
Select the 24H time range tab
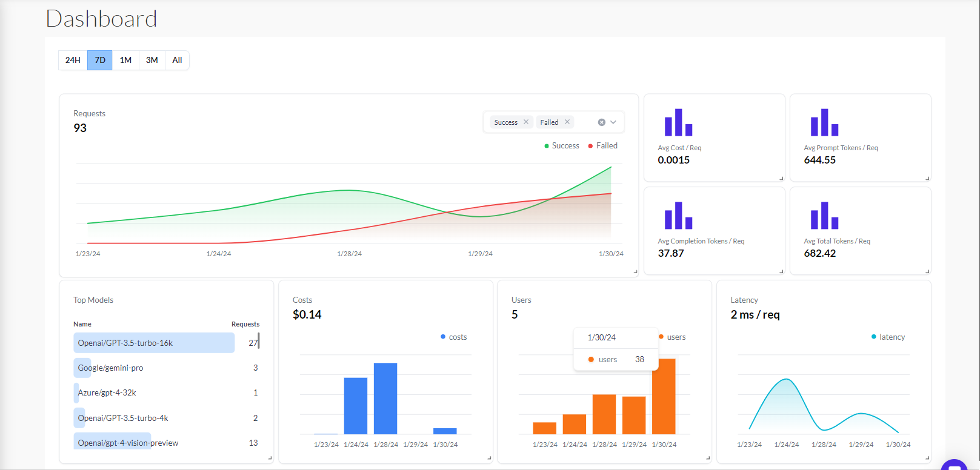pos(73,60)
